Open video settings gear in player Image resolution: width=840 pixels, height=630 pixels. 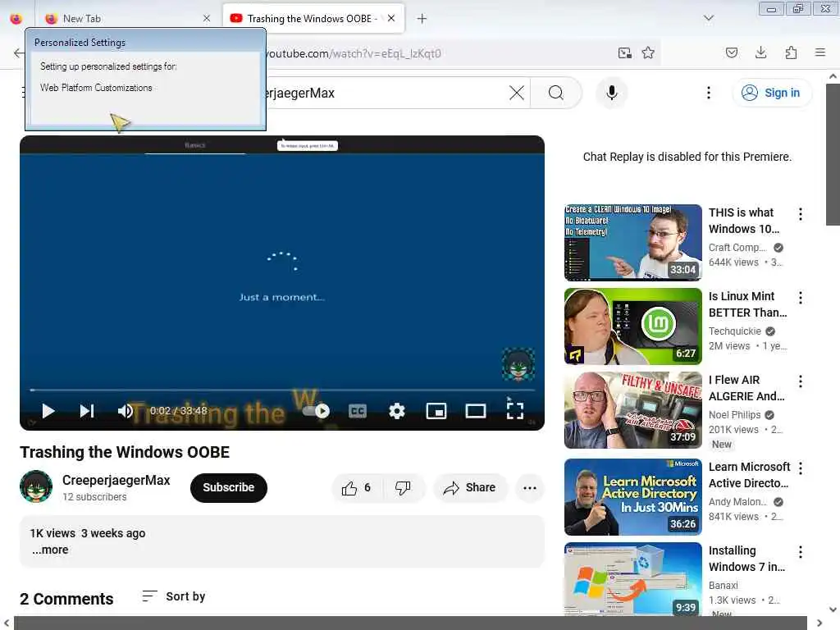(396, 411)
